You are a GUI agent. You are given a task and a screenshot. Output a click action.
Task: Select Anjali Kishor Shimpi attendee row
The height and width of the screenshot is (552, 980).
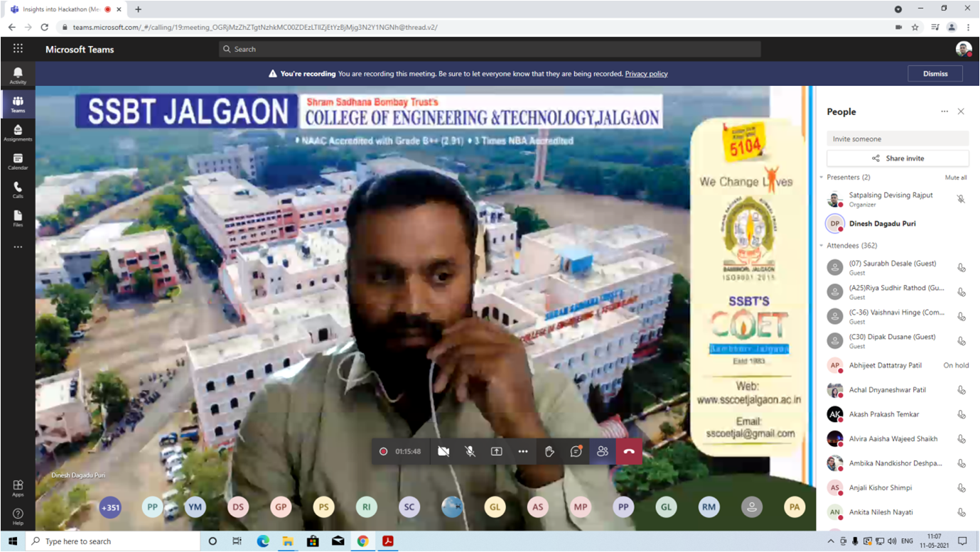click(898, 487)
